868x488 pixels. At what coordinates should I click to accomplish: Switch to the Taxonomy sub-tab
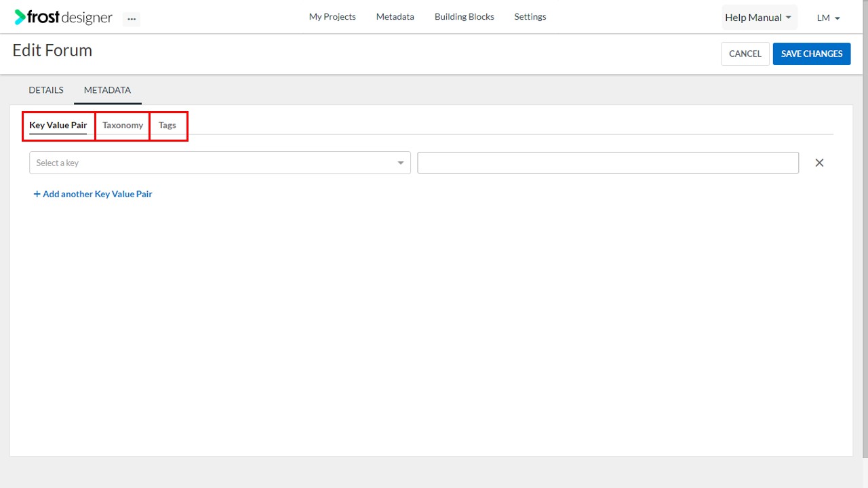[123, 125]
